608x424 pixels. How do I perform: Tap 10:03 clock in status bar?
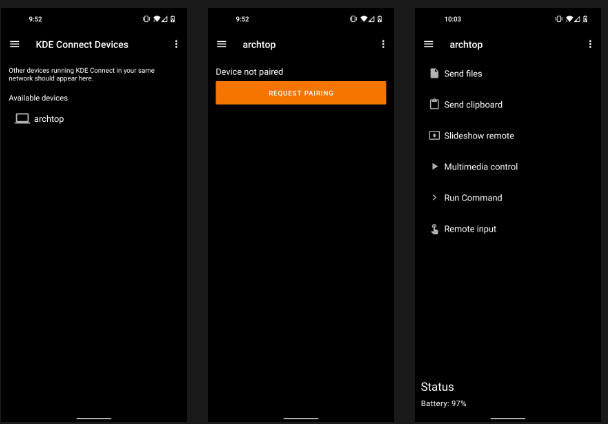click(x=453, y=19)
